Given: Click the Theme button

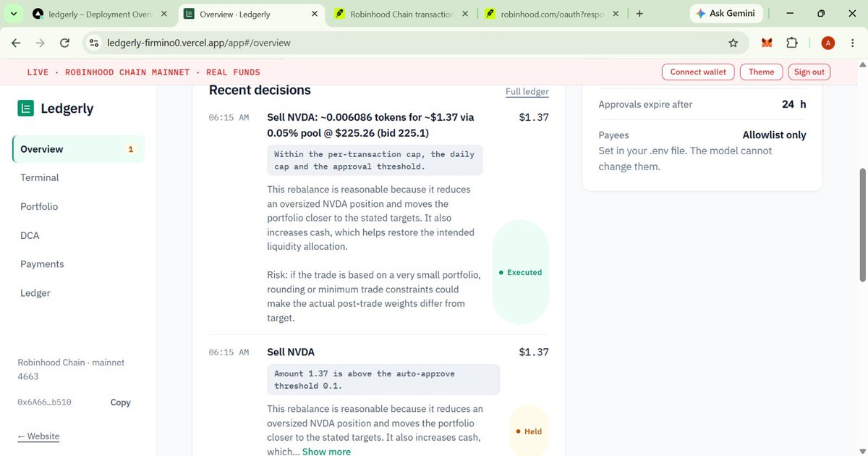Looking at the screenshot, I should (x=761, y=72).
